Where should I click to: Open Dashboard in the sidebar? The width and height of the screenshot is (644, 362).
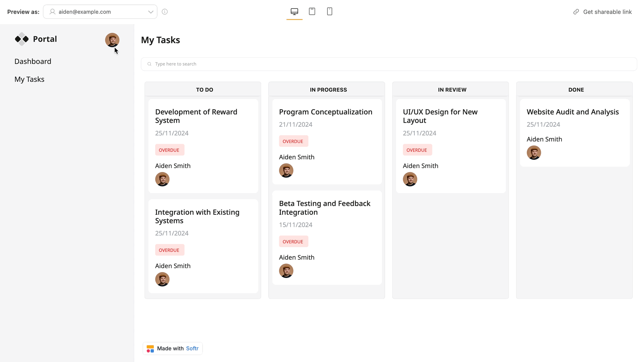point(33,61)
